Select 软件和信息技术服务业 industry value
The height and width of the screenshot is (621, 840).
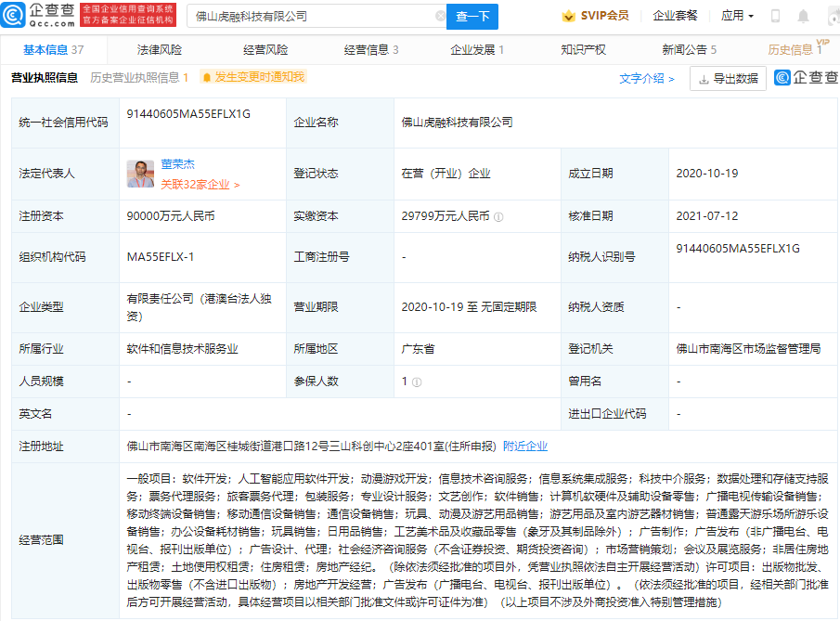tap(182, 349)
